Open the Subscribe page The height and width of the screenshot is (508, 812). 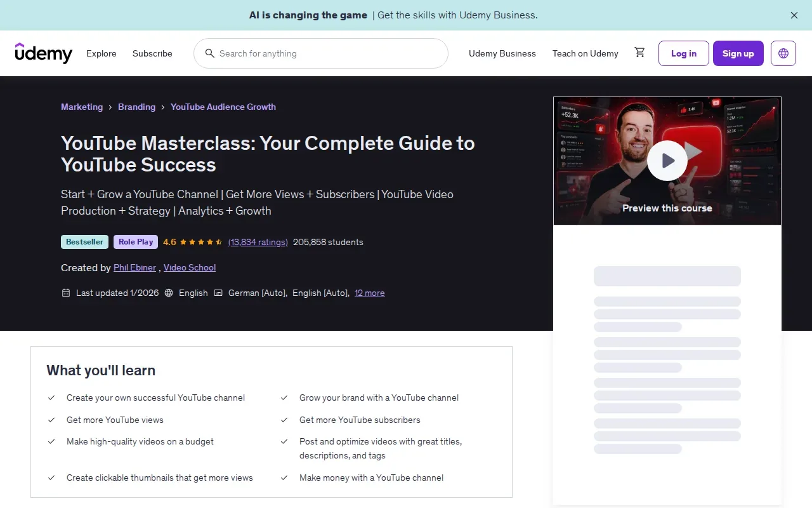(152, 53)
